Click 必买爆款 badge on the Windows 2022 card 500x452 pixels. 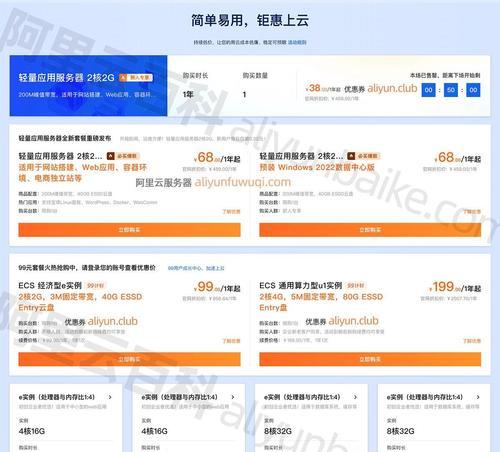(x=364, y=156)
